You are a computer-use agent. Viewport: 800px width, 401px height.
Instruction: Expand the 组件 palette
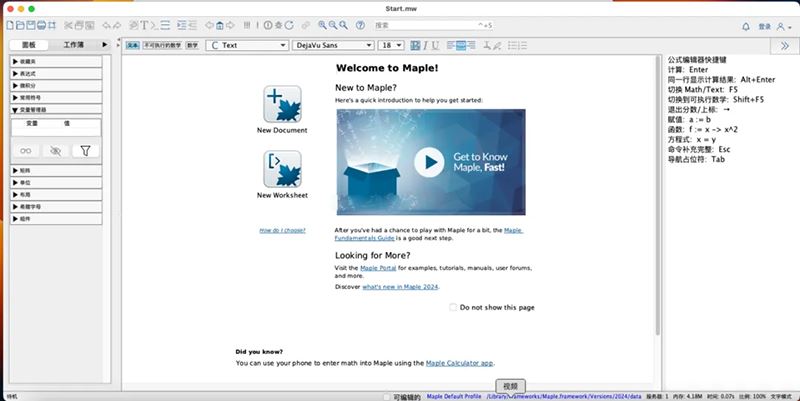tap(56, 218)
